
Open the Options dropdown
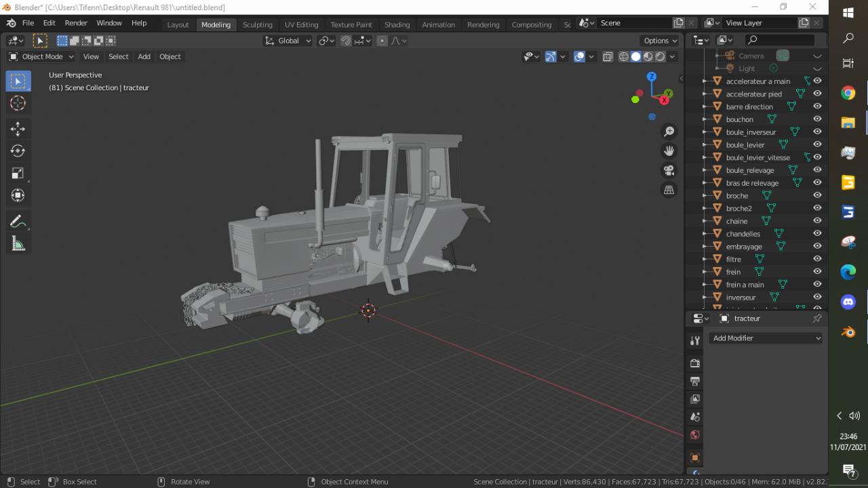pyautogui.click(x=660, y=41)
